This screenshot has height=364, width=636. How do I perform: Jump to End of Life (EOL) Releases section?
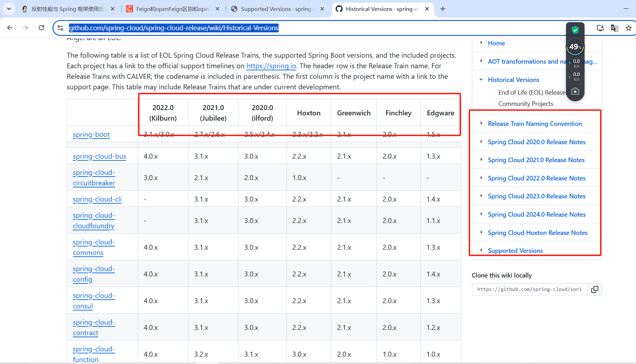pyautogui.click(x=532, y=92)
